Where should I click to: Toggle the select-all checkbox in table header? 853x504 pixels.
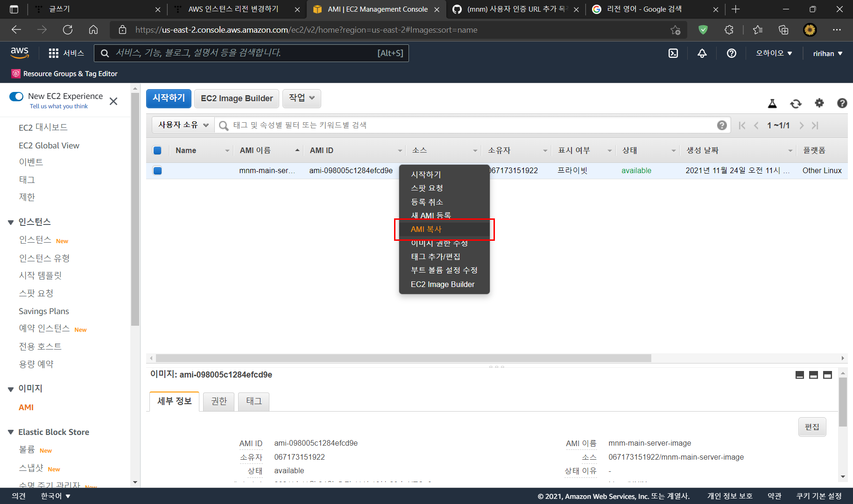[157, 150]
